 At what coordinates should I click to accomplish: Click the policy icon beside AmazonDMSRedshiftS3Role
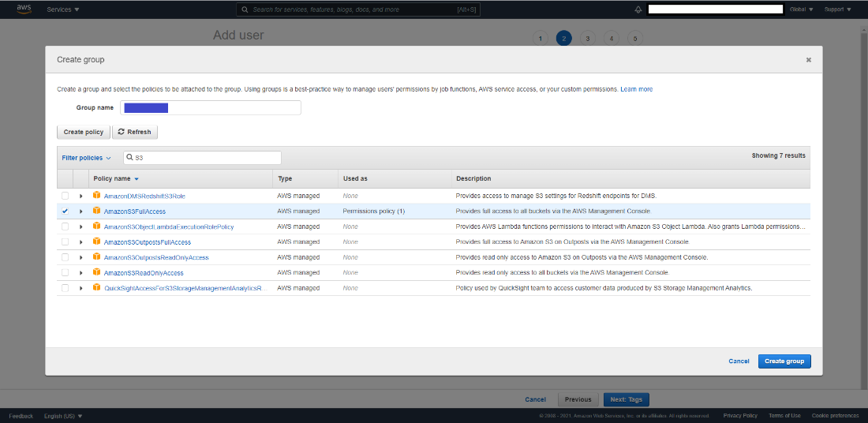click(x=97, y=195)
